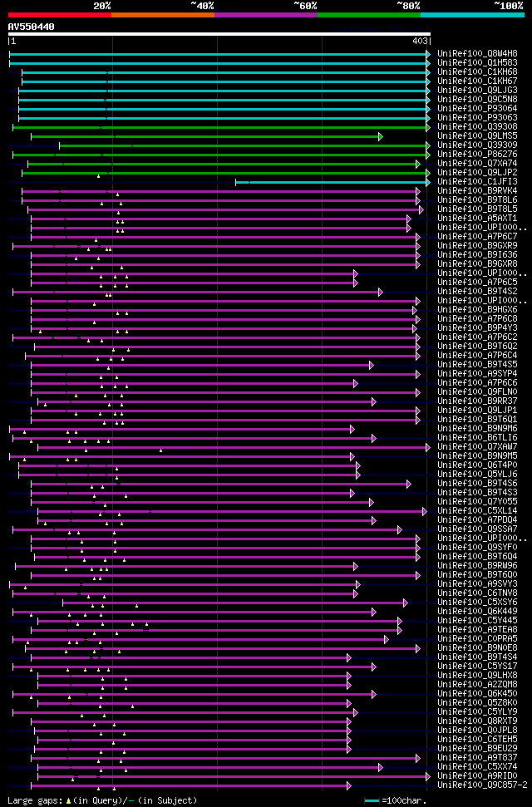This screenshot has width=532, height=807.
Task: Click the arrowhead ending the Q9LMS5 alignment
Action: click(x=381, y=136)
